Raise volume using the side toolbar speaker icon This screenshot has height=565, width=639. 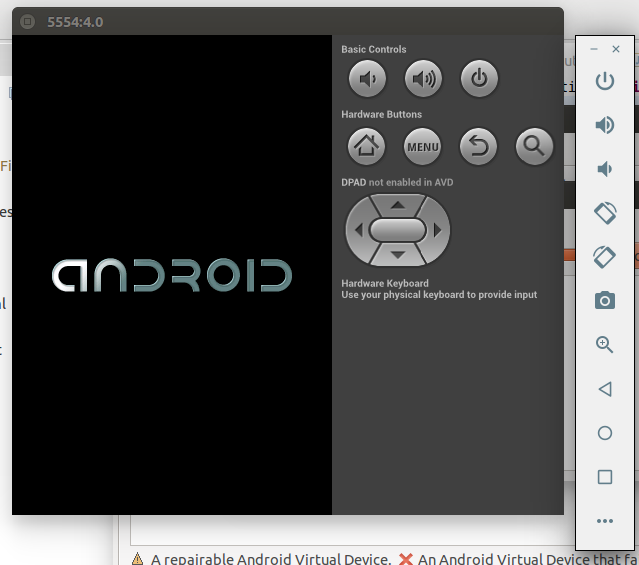tap(604, 125)
